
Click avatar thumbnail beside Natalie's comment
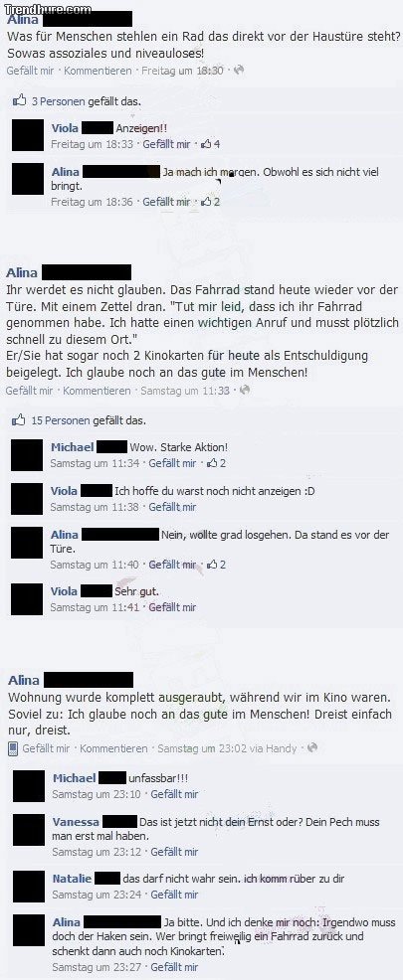pos(29,887)
